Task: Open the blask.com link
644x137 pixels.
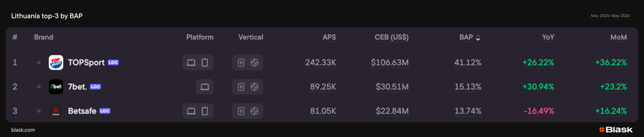Action: click(x=23, y=130)
